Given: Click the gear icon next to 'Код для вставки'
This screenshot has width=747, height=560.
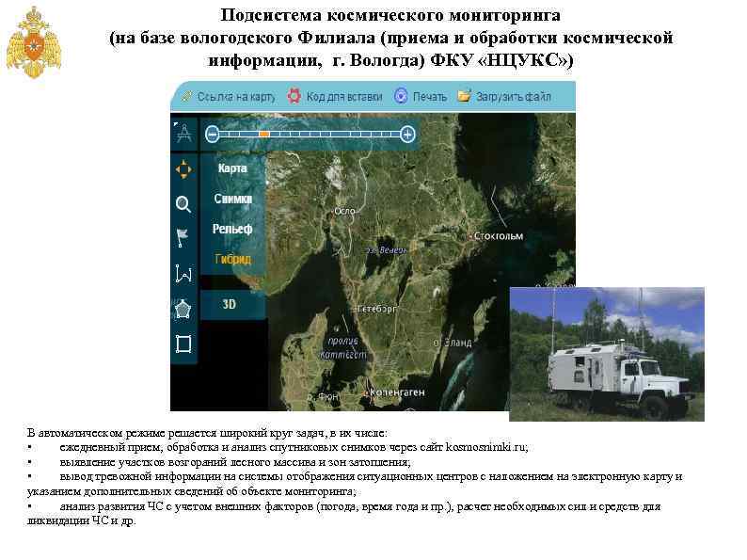Looking at the screenshot, I should [x=294, y=96].
